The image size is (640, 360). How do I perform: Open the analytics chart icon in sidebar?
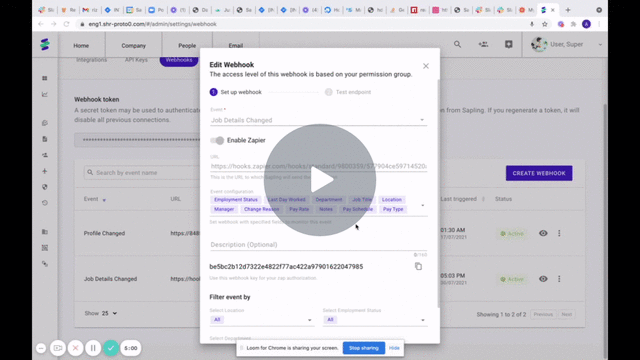click(45, 95)
